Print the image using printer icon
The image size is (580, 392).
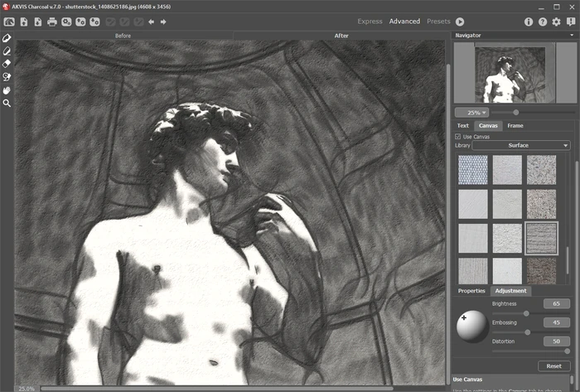[x=51, y=22]
